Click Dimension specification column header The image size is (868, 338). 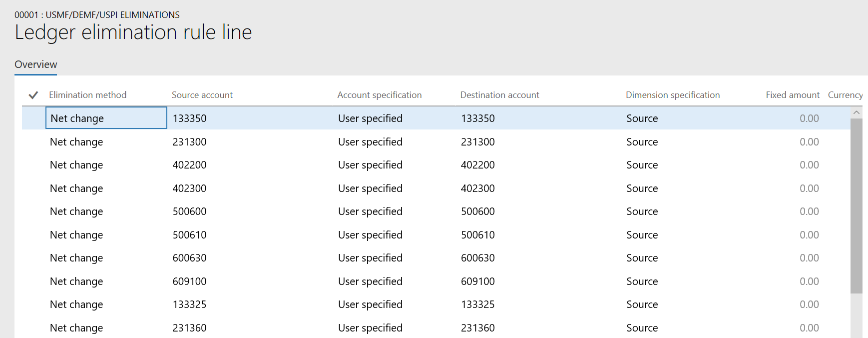tap(673, 95)
